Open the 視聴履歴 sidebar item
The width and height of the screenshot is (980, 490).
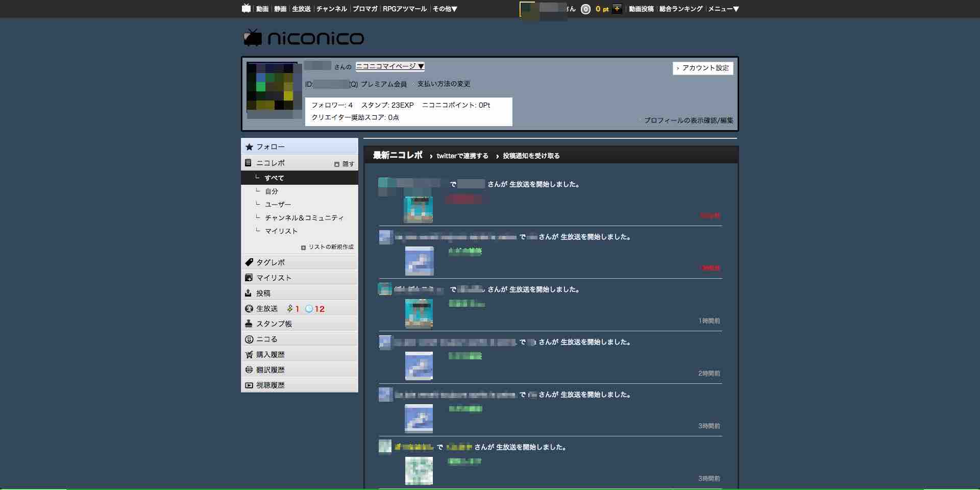tap(300, 385)
